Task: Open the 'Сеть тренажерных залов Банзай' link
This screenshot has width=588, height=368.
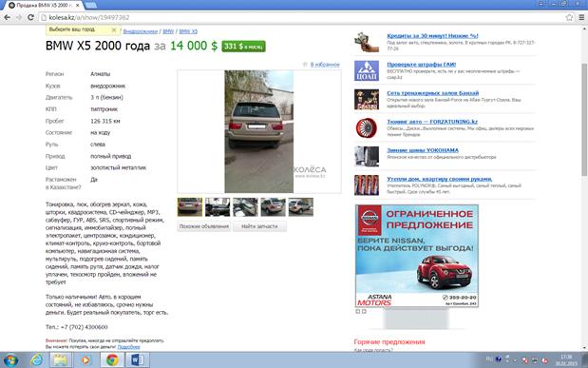Action: click(x=433, y=93)
